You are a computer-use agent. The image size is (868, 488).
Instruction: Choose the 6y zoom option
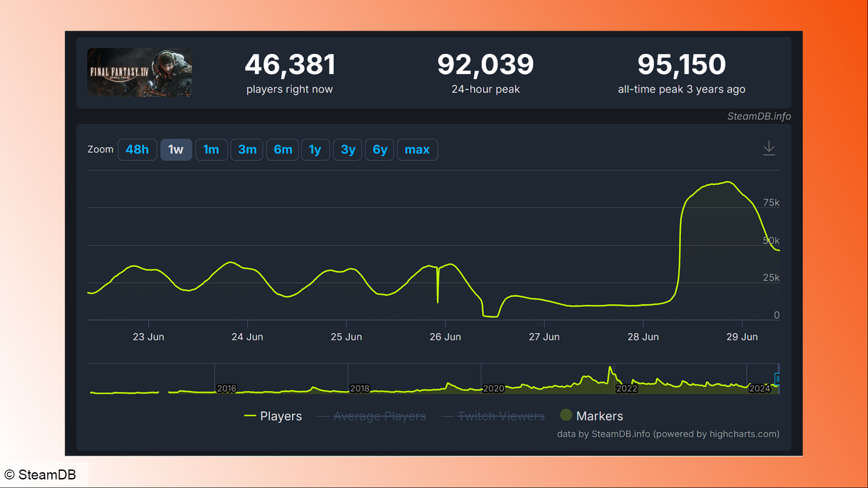pos(380,149)
